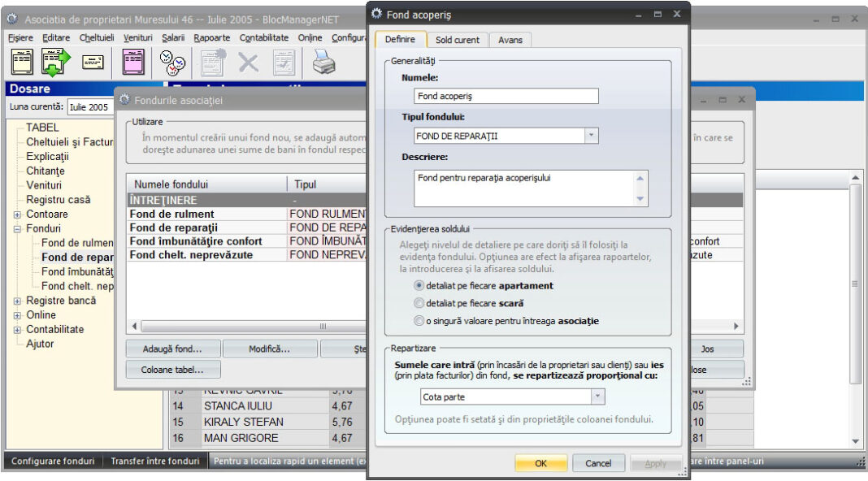868x481 pixels.
Task: Click the 'Adaugă fond...' button
Action: (x=171, y=349)
